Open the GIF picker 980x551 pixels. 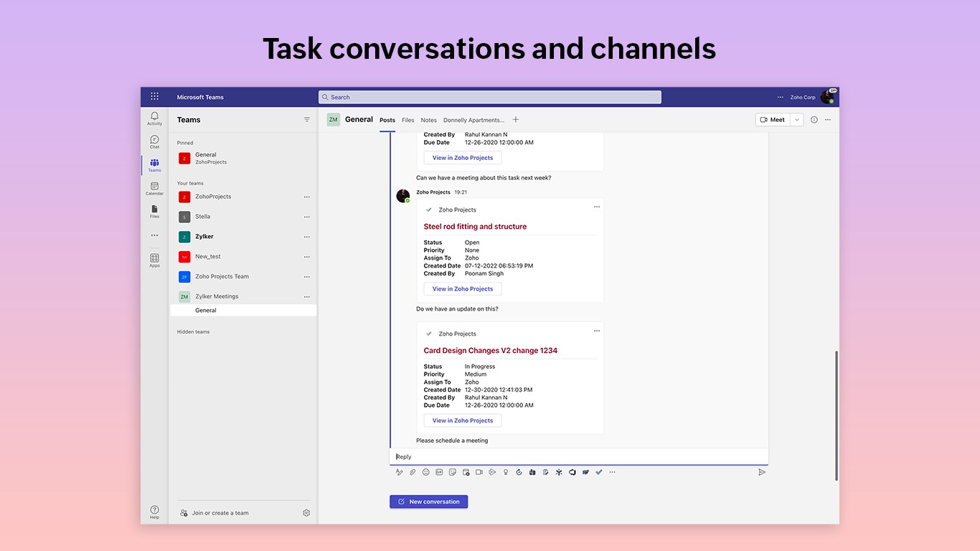[x=439, y=472]
